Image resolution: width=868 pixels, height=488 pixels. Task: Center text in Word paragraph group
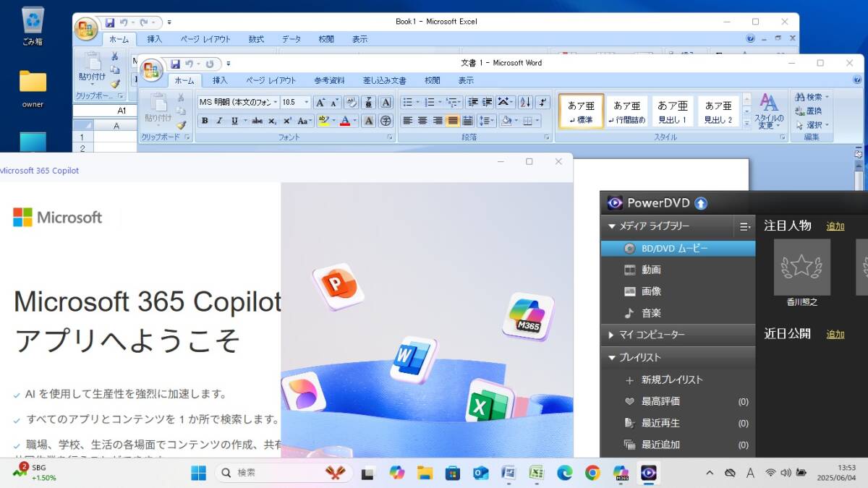tap(422, 121)
